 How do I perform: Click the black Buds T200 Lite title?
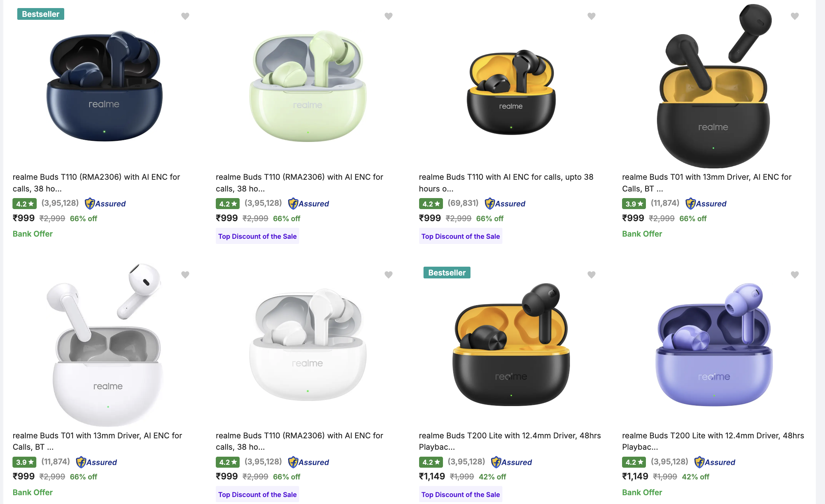(510, 441)
